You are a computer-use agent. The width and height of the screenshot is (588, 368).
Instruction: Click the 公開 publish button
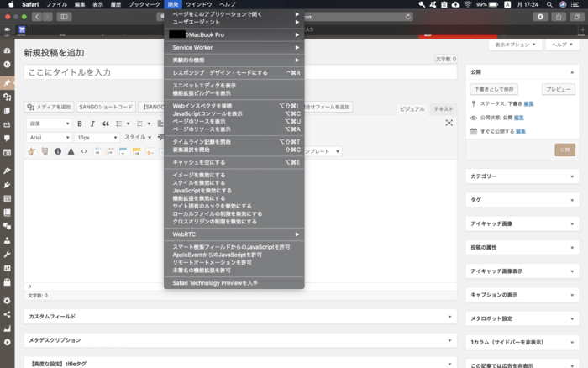tap(564, 150)
